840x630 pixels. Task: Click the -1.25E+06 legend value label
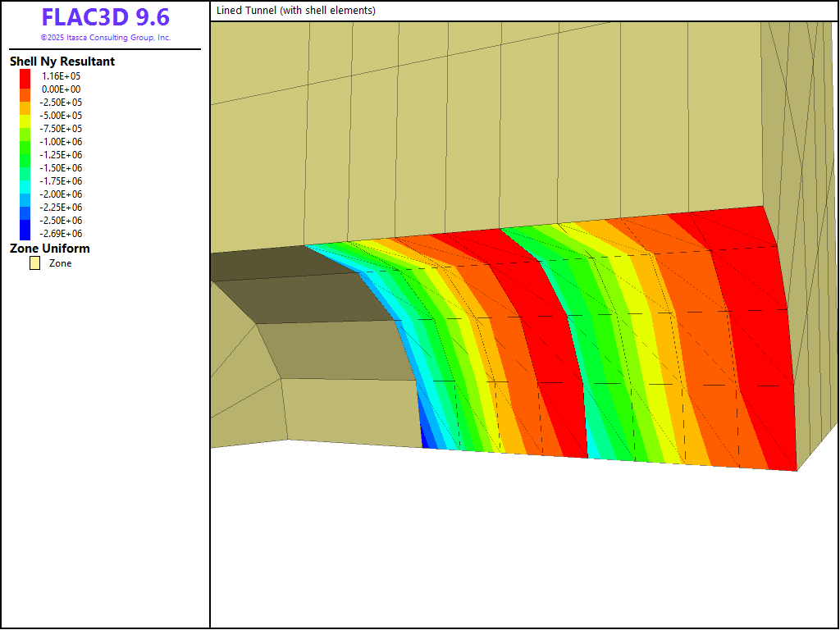(62, 155)
